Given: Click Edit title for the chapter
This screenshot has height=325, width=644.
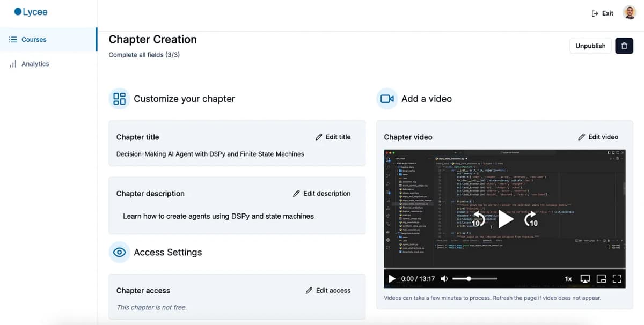Looking at the screenshot, I should (333, 137).
